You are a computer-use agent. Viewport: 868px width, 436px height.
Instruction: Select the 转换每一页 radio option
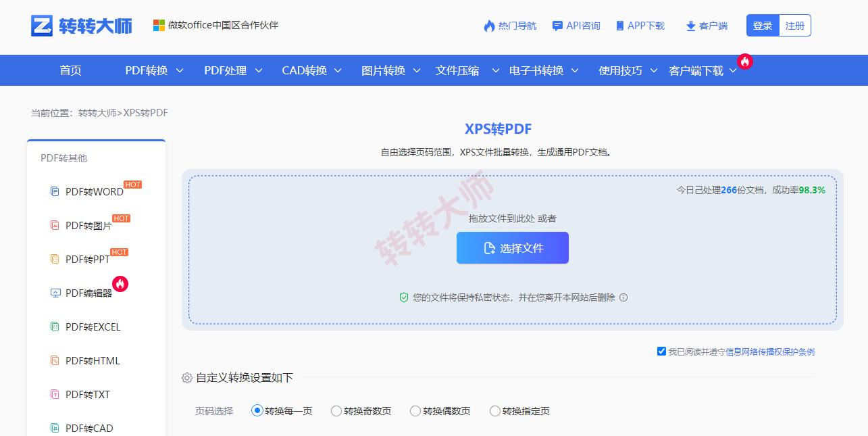257,410
